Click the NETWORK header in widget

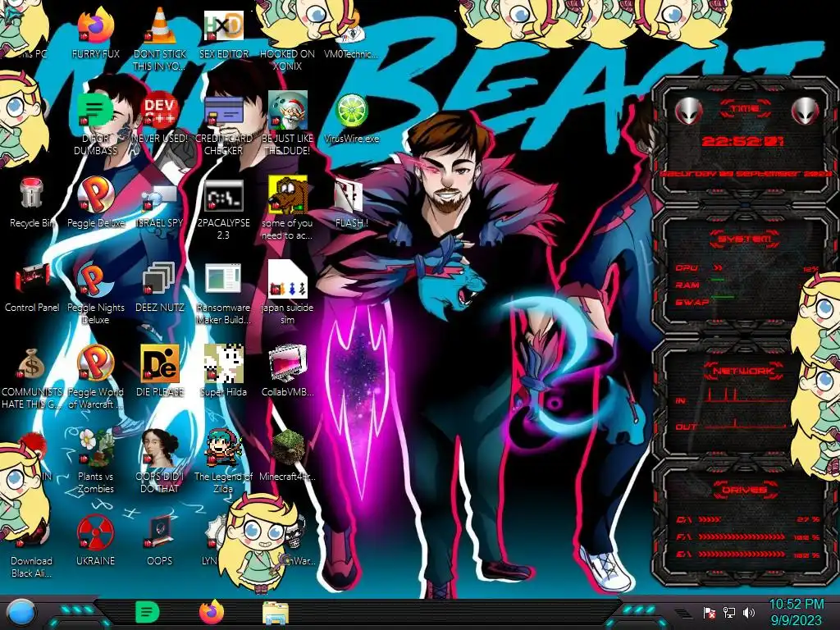743,371
